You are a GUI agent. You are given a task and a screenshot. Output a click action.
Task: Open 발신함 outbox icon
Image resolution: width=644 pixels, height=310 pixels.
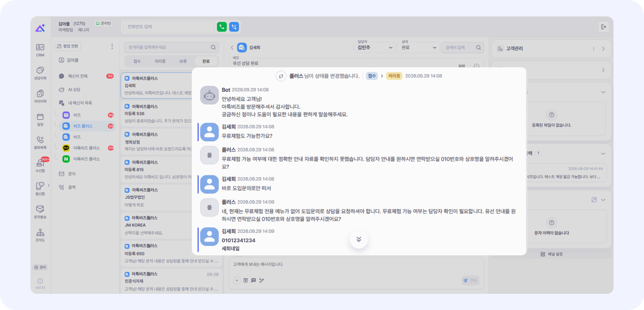point(40,189)
